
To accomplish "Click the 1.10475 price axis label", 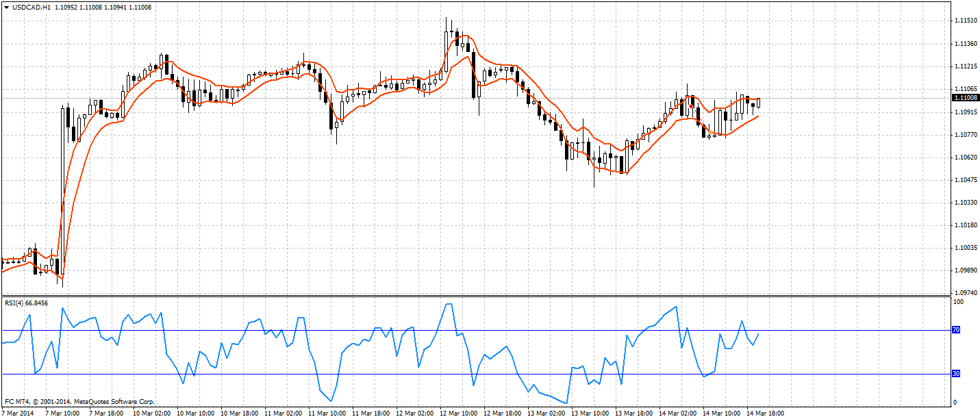I will 965,180.
